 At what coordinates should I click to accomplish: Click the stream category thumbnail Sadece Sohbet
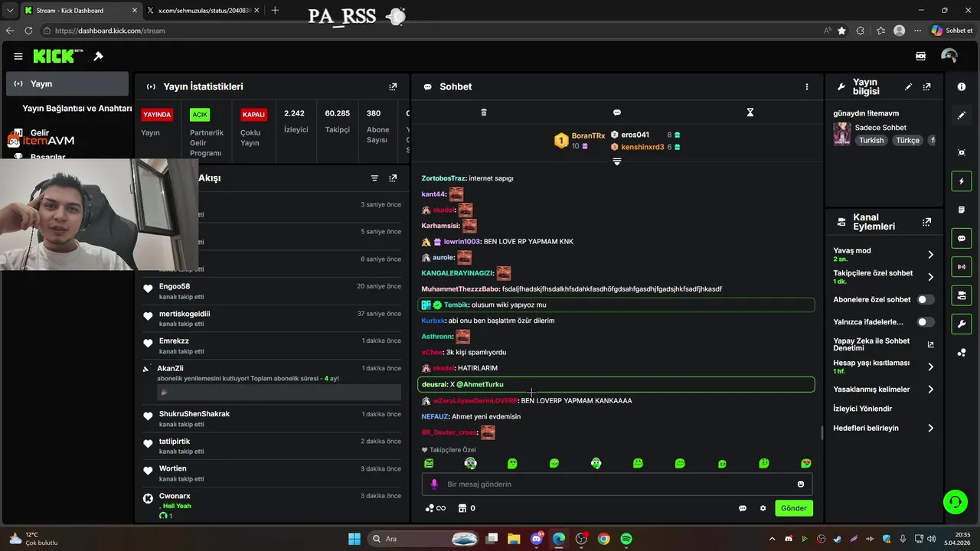pyautogui.click(x=842, y=134)
